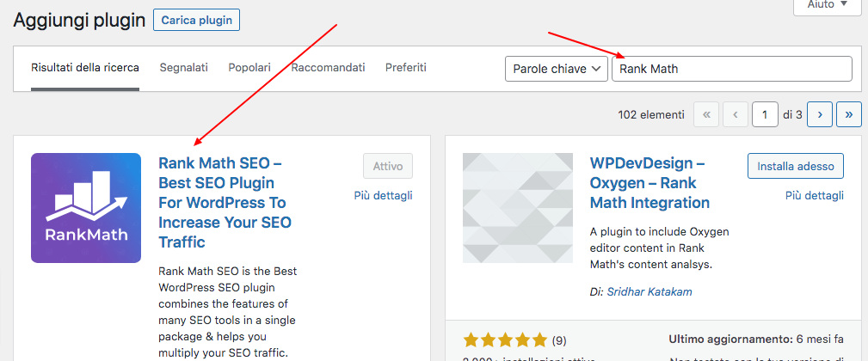
Task: Click the five-star rating of WPDevDesign plugin
Action: coord(505,340)
